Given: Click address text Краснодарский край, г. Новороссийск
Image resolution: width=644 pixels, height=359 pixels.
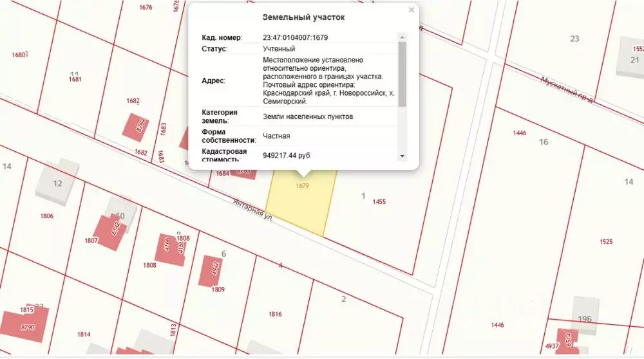Looking at the screenshot, I should click(x=324, y=93).
